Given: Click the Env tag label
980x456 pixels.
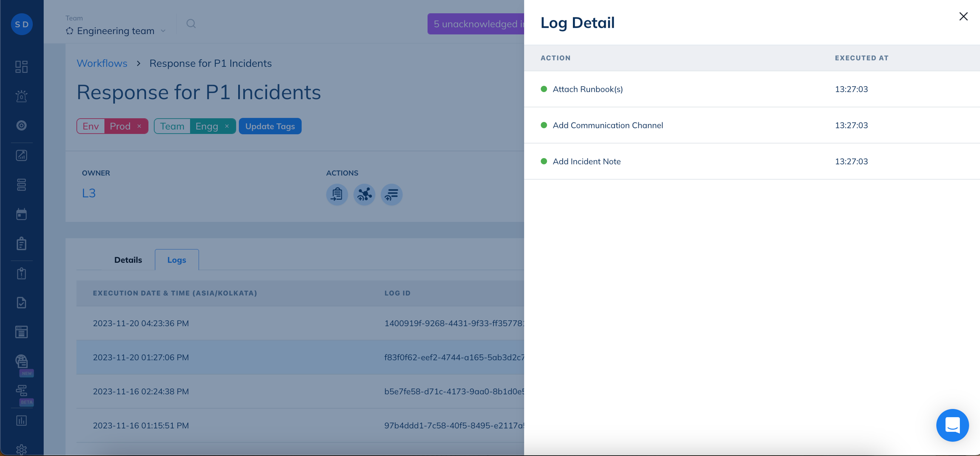Looking at the screenshot, I should click(x=91, y=126).
